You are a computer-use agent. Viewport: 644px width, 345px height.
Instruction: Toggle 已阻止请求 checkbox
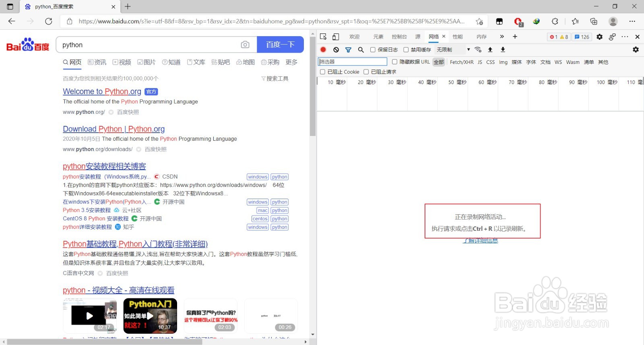tap(366, 72)
